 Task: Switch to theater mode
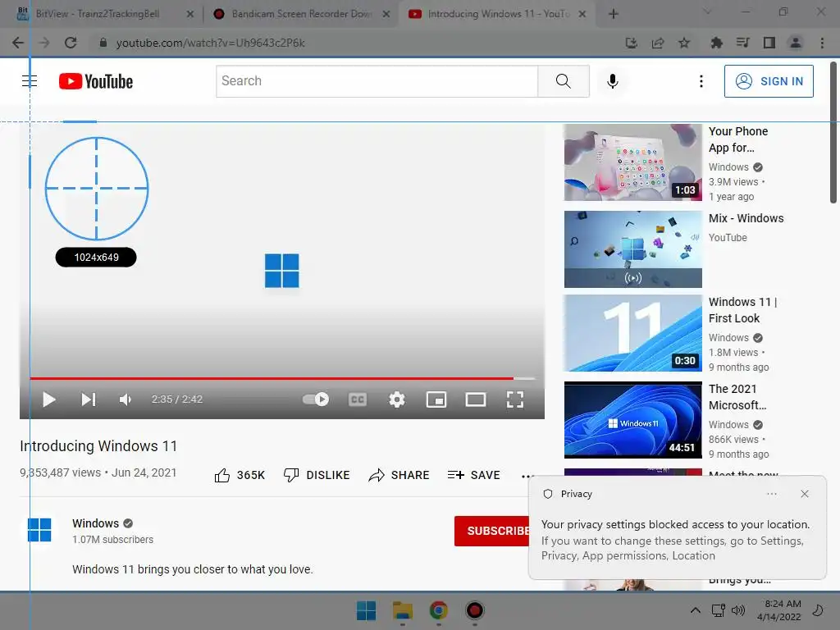[476, 399]
